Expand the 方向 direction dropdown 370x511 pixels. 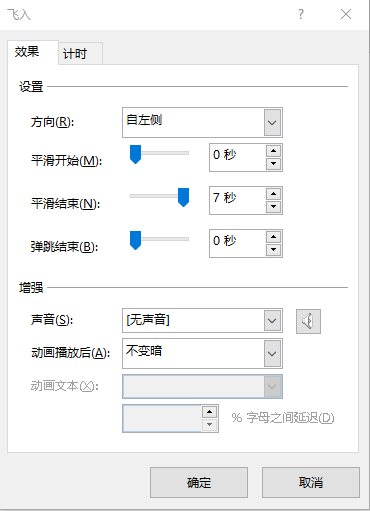pyautogui.click(x=272, y=122)
